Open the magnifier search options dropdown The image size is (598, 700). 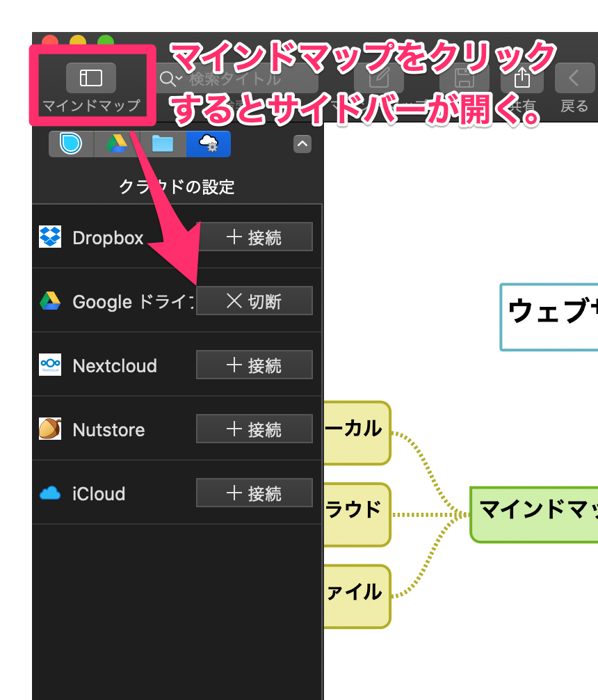(x=170, y=79)
